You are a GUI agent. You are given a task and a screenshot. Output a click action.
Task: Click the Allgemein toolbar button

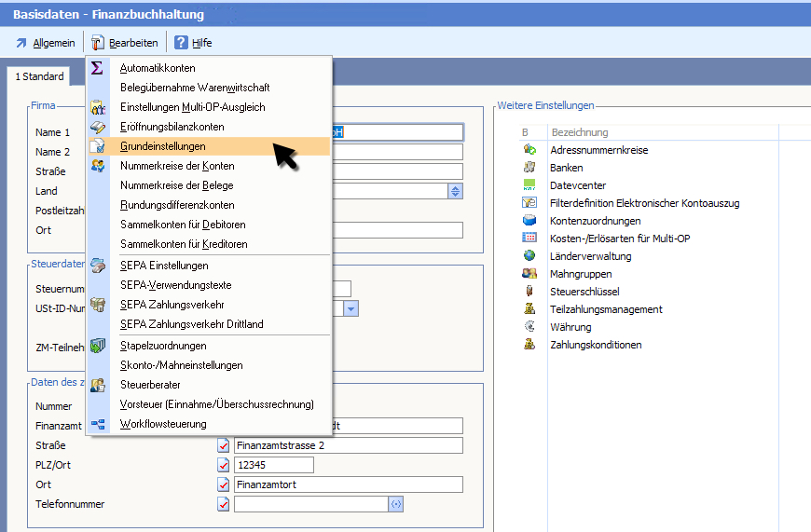click(x=45, y=43)
